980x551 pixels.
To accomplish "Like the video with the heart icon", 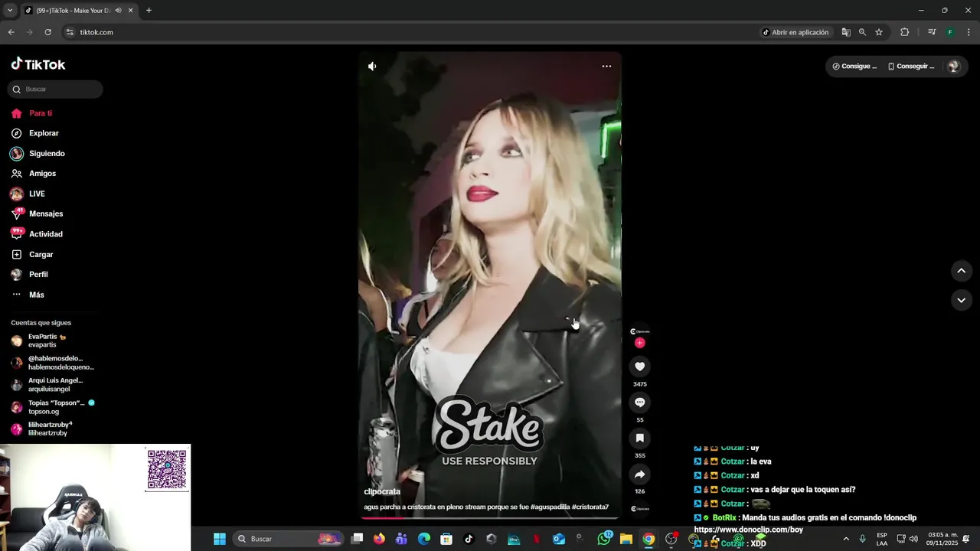I will (640, 367).
